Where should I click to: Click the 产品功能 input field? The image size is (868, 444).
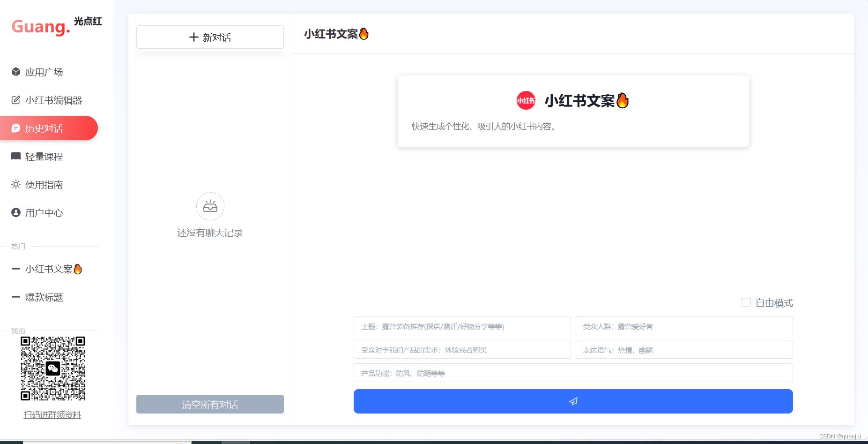pyautogui.click(x=573, y=373)
